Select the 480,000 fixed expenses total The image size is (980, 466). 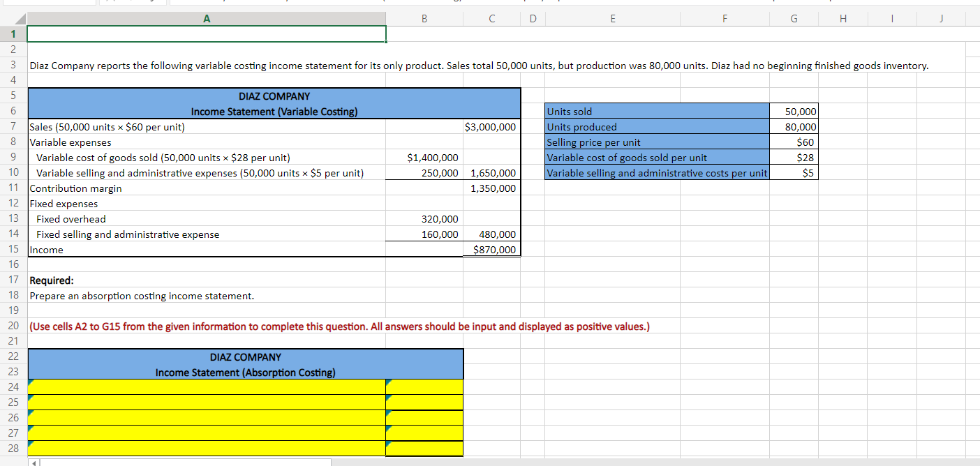tap(492, 234)
